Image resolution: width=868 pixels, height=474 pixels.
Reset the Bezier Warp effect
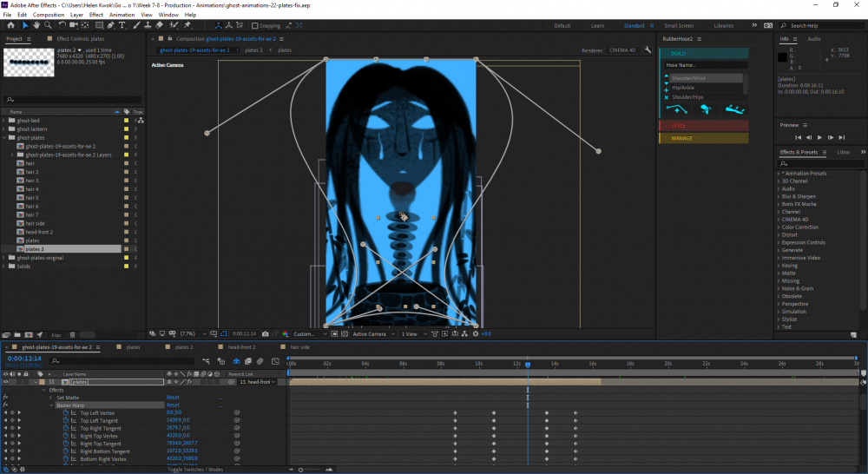tap(173, 405)
